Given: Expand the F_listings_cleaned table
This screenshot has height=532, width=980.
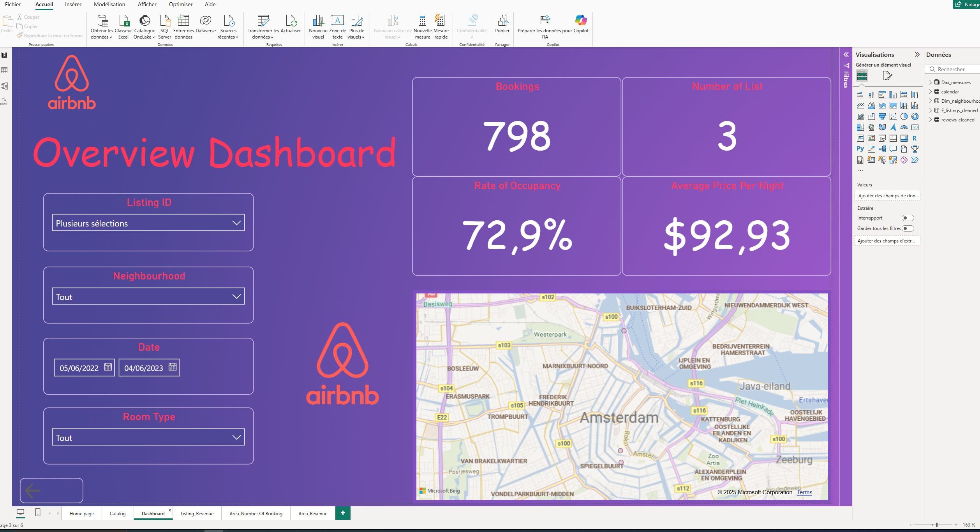Looking at the screenshot, I should (x=931, y=110).
